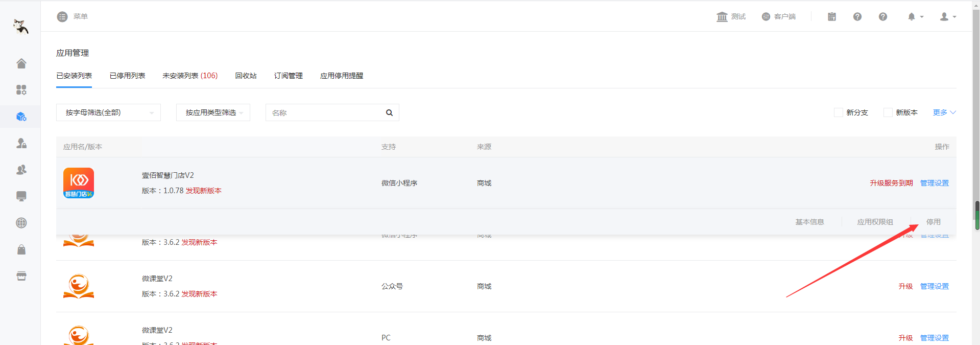
Task: Switch to the 已安装列表 tab
Action: (74, 76)
